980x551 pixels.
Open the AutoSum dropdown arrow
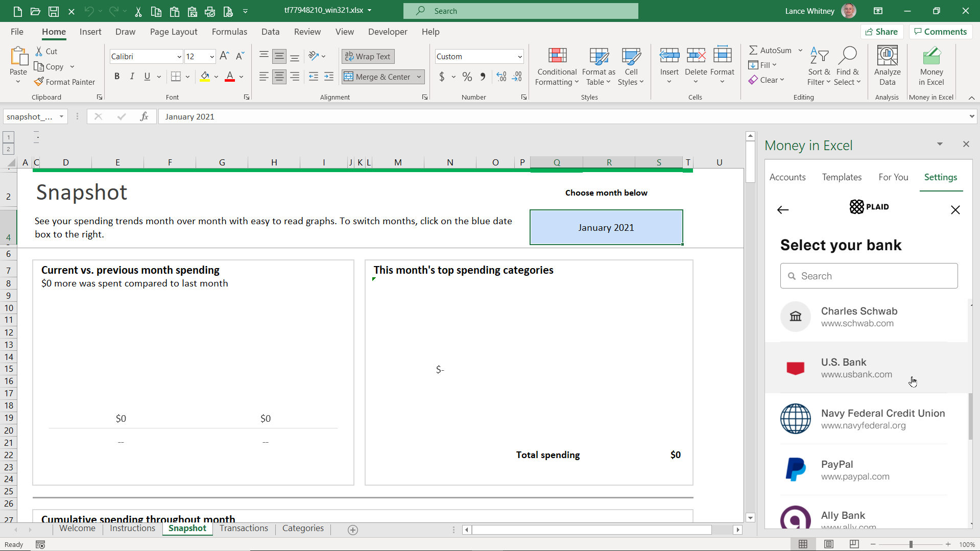point(800,50)
